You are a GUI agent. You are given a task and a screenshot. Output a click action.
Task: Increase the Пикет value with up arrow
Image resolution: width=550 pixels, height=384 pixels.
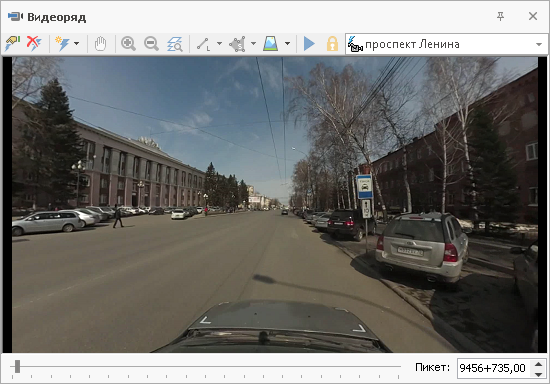pyautogui.click(x=538, y=364)
